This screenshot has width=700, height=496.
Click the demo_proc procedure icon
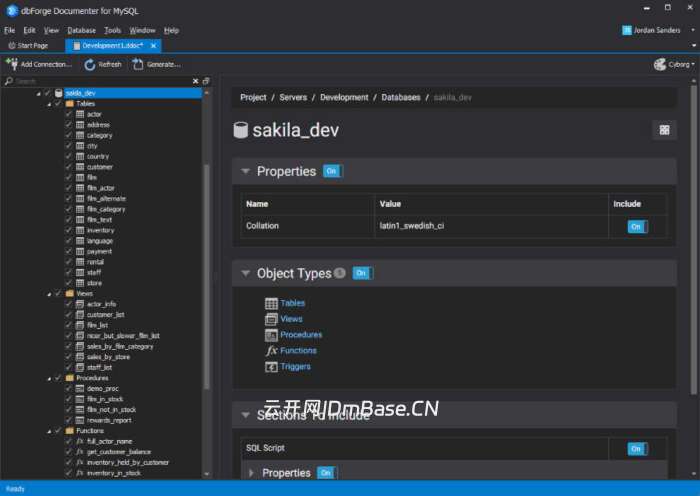coord(80,388)
